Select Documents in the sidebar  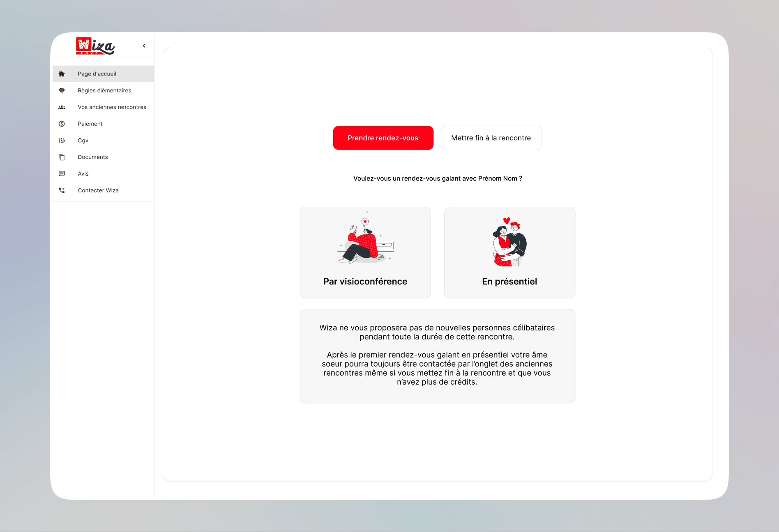pyautogui.click(x=93, y=157)
